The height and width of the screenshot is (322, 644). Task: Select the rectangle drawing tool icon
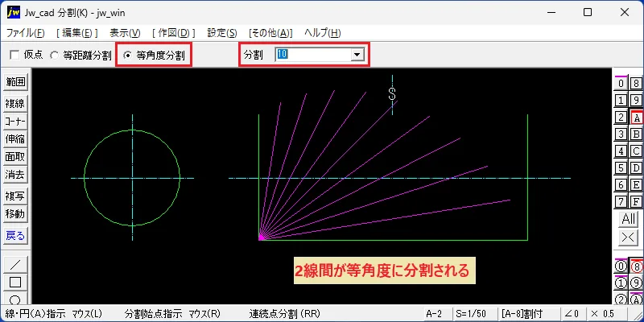click(x=15, y=283)
